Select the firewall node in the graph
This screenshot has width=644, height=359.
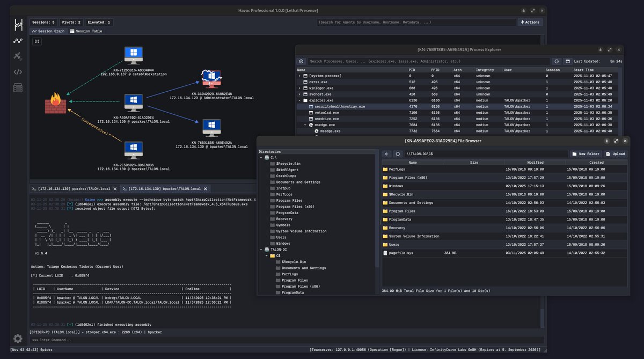pyautogui.click(x=56, y=103)
